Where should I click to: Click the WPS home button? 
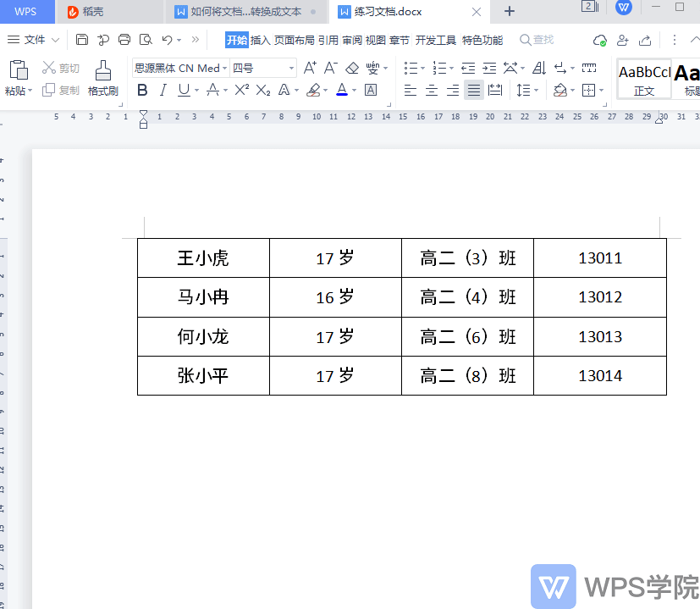(26, 12)
